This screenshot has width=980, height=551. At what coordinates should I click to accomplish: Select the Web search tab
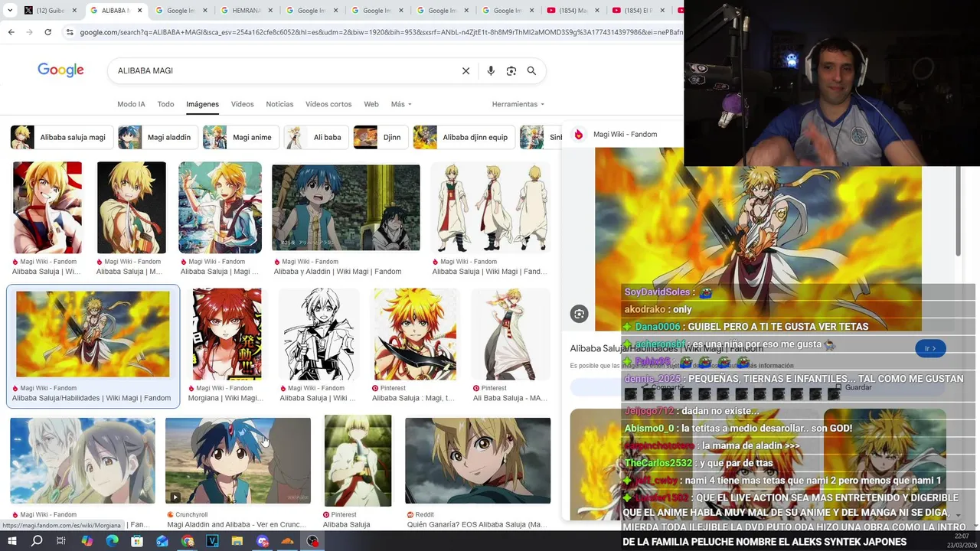point(371,104)
